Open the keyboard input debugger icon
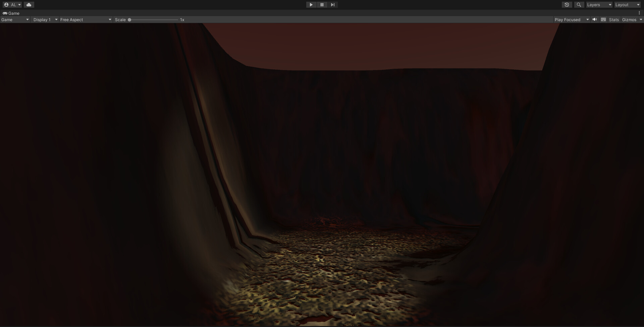The height and width of the screenshot is (327, 644). click(603, 19)
